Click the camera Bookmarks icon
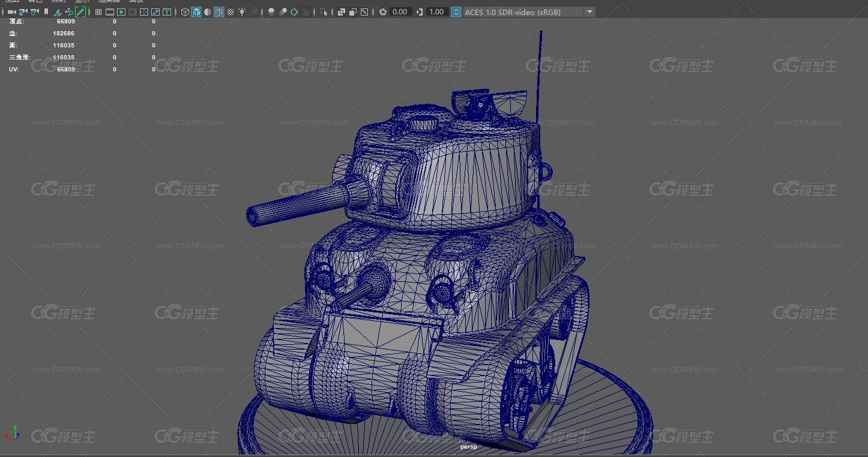This screenshot has width=868, height=457. (46, 12)
